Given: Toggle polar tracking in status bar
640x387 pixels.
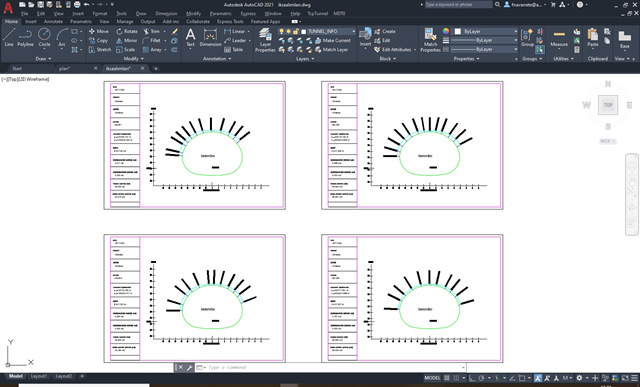Looking at the screenshot, I should pos(481,378).
